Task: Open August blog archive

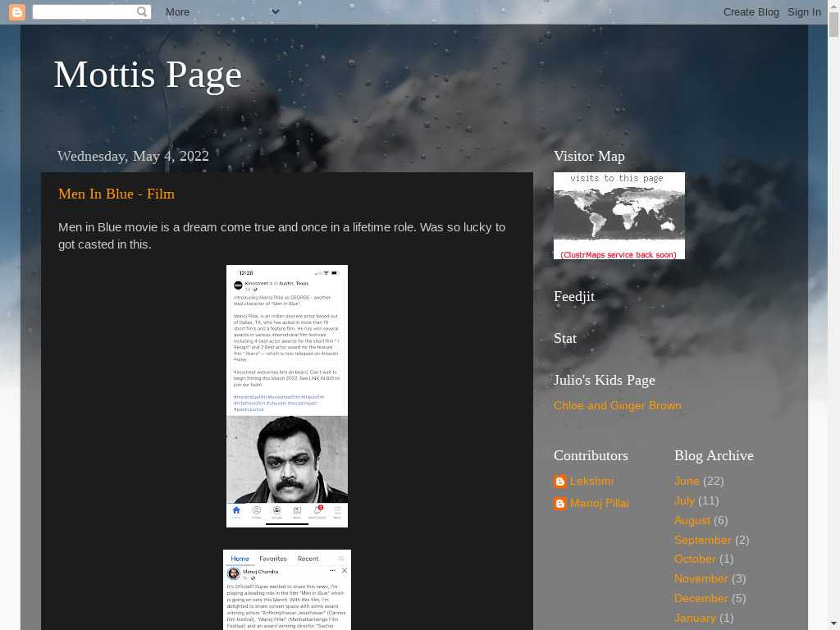Action: [x=692, y=520]
